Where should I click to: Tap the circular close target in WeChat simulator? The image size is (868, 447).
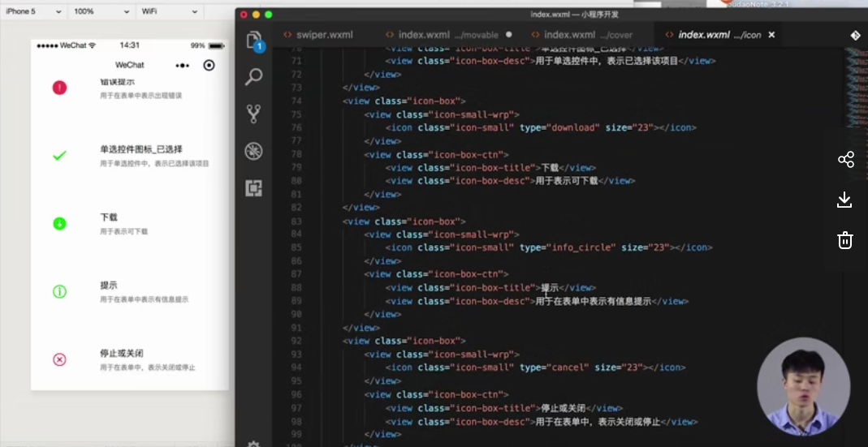pyautogui.click(x=209, y=65)
